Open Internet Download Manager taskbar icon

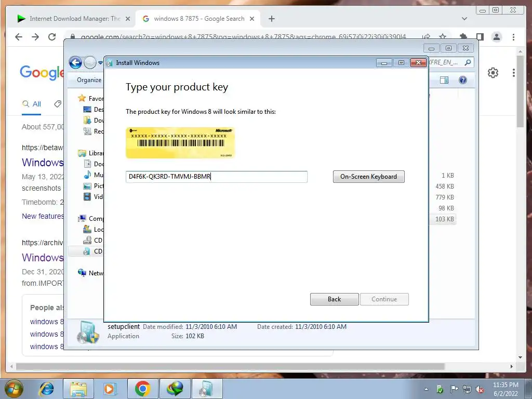point(175,389)
